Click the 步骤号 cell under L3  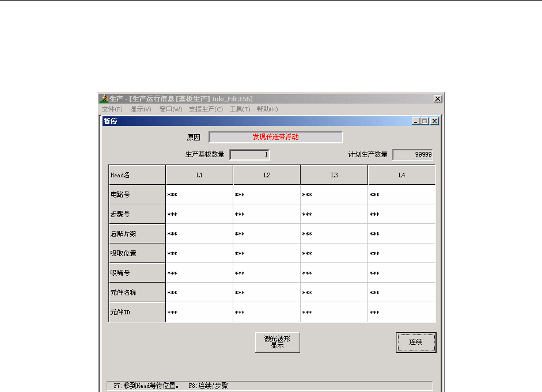[x=334, y=214]
